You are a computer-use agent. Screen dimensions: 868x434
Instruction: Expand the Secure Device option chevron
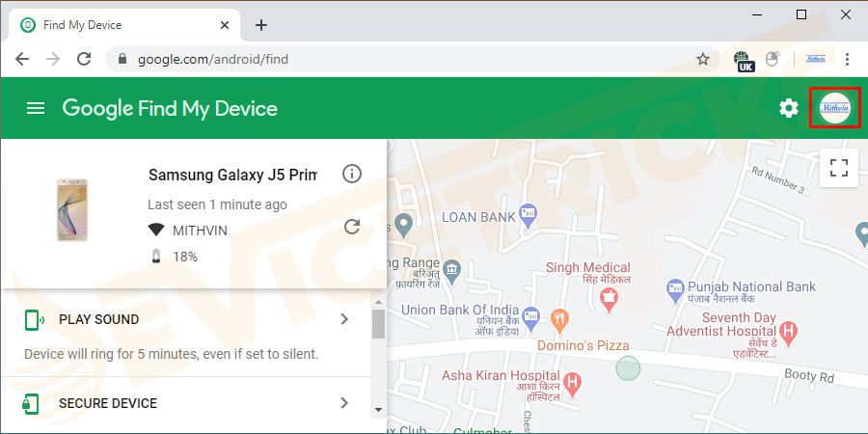click(344, 403)
